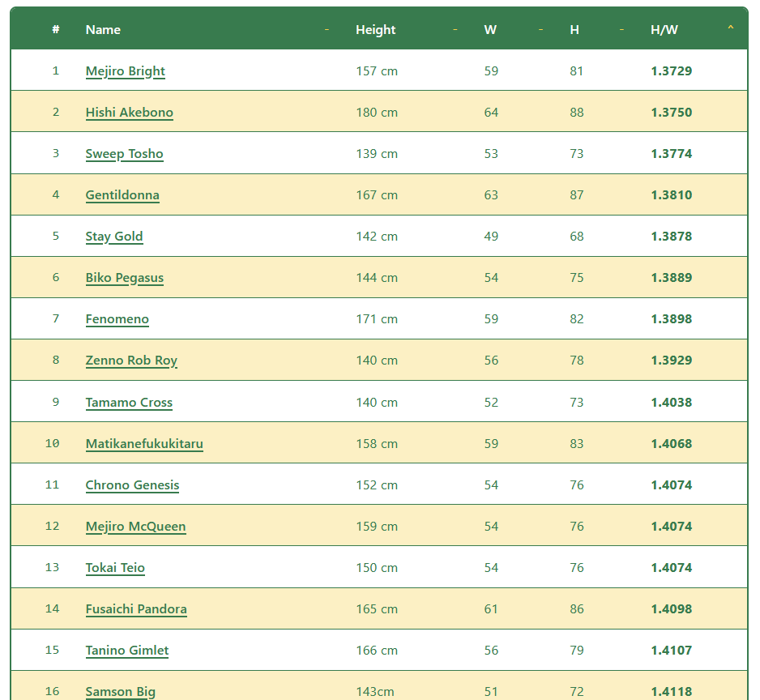This screenshot has width=760, height=700.
Task: Open the Matikanefukukitaru link
Action: 144,443
